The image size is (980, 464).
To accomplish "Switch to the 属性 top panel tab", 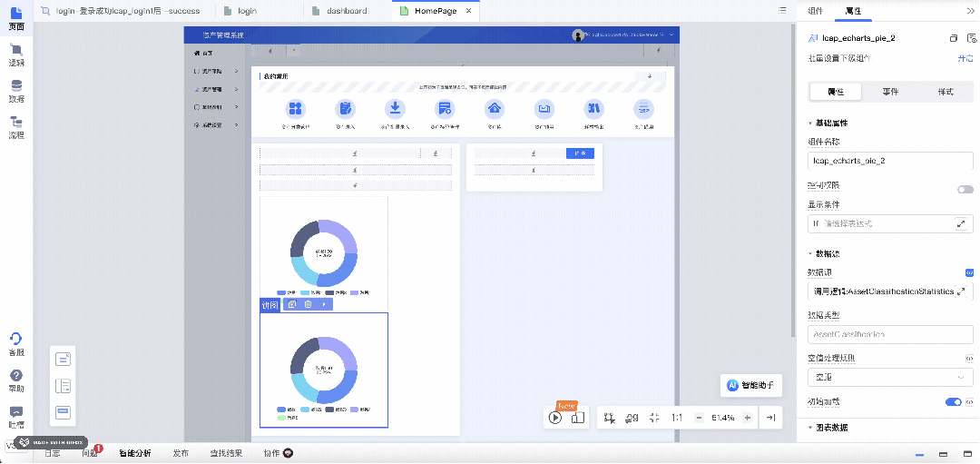I will click(852, 11).
